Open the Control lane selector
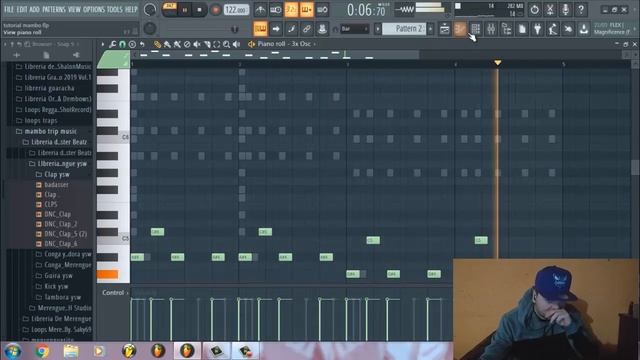 point(116,293)
